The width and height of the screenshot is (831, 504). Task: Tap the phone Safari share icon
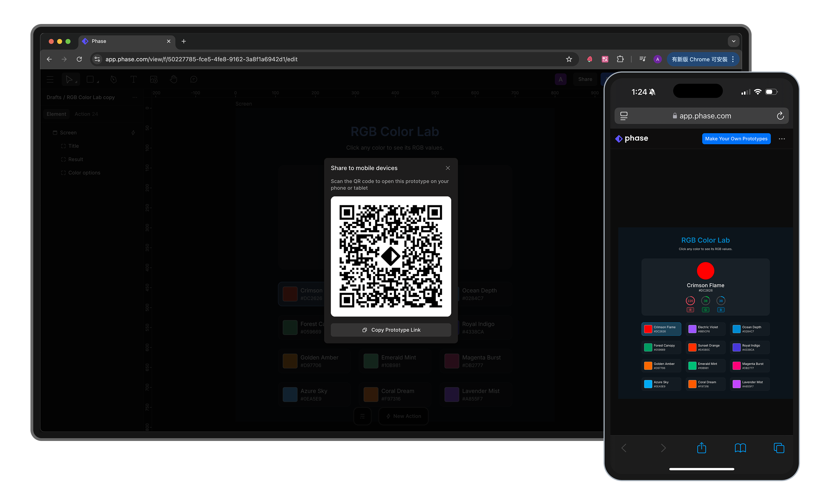pyautogui.click(x=701, y=448)
